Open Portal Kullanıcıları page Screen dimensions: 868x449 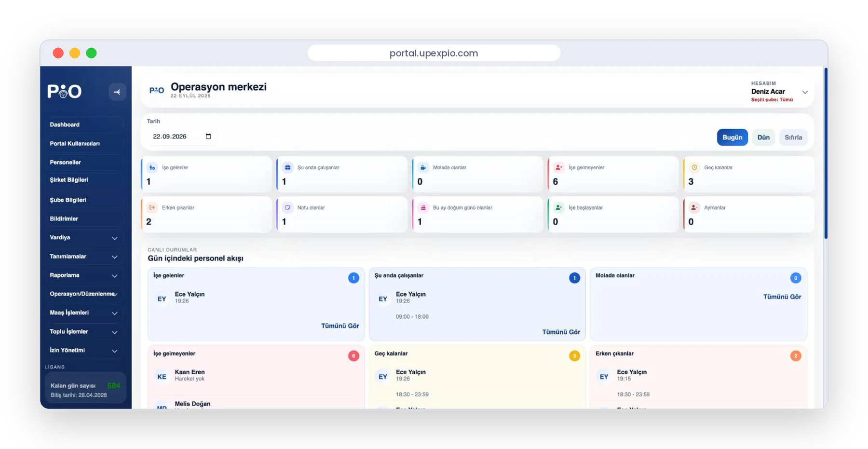coord(83,143)
